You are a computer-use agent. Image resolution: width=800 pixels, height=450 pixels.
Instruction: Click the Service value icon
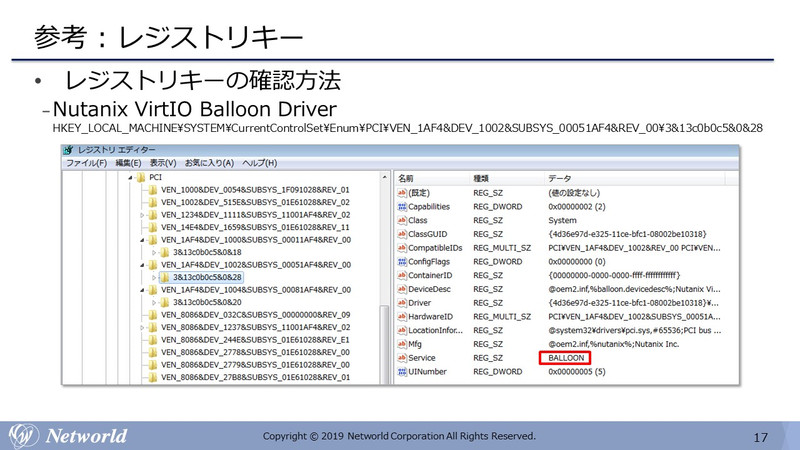click(402, 358)
